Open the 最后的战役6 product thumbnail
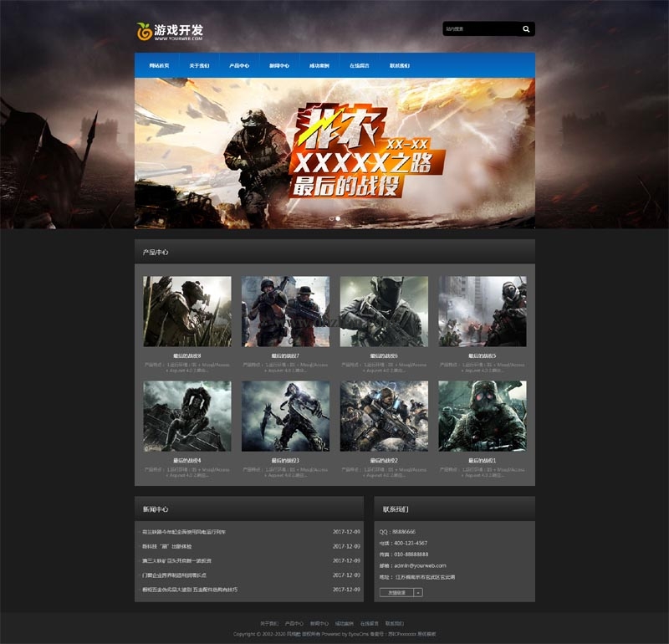Screen dimensions: 669x644 [384, 311]
